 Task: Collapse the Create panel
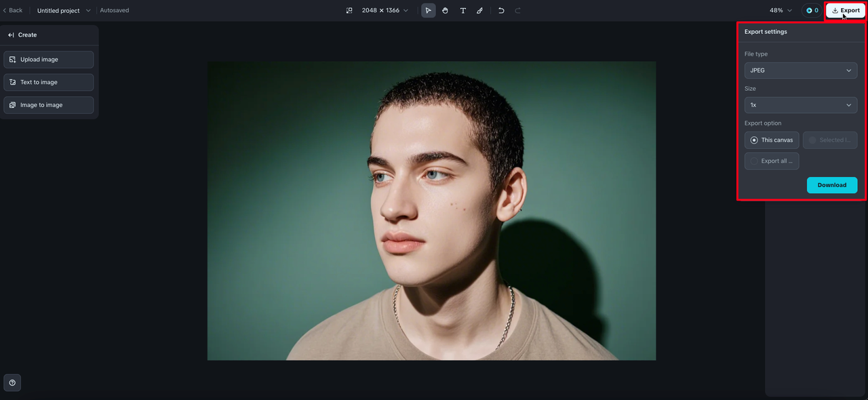[x=11, y=35]
